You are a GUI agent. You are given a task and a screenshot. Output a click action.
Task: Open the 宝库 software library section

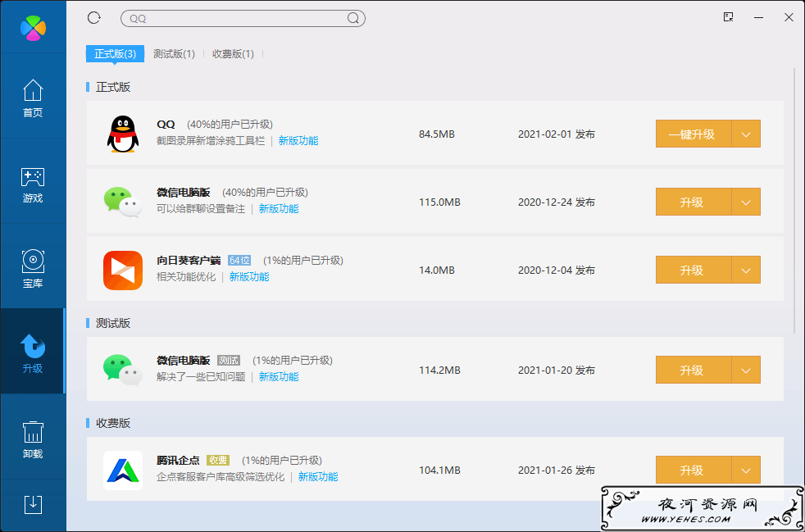pyautogui.click(x=33, y=269)
